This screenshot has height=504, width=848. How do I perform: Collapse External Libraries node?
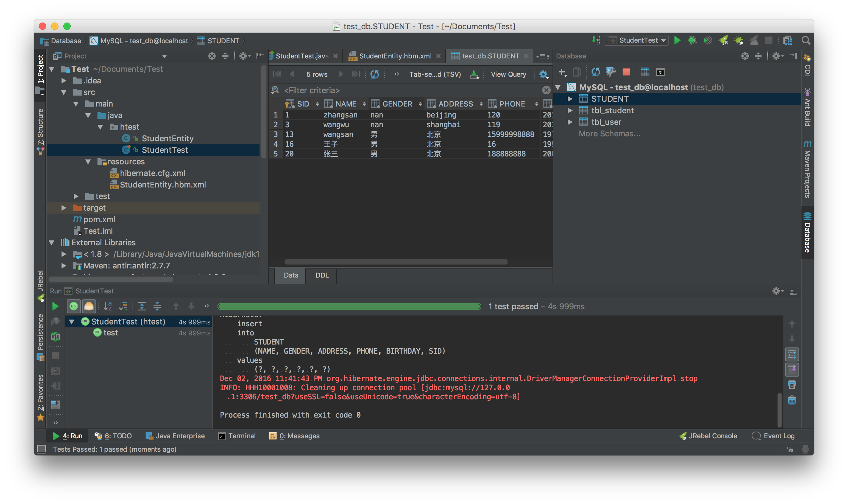click(x=52, y=243)
